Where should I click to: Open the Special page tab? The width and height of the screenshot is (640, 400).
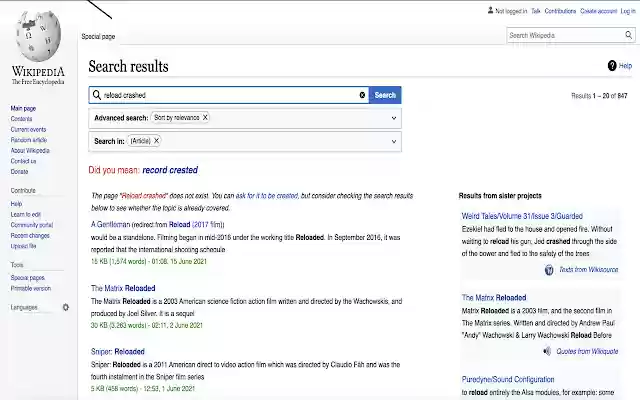point(98,36)
